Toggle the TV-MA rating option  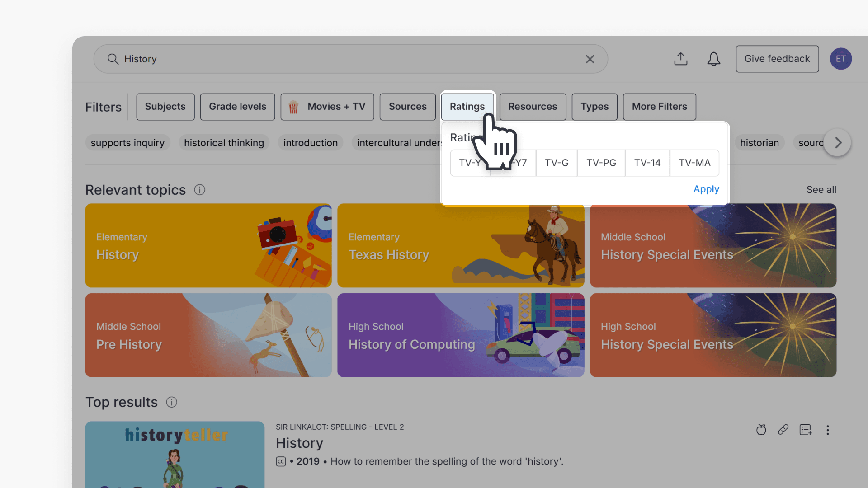point(694,163)
